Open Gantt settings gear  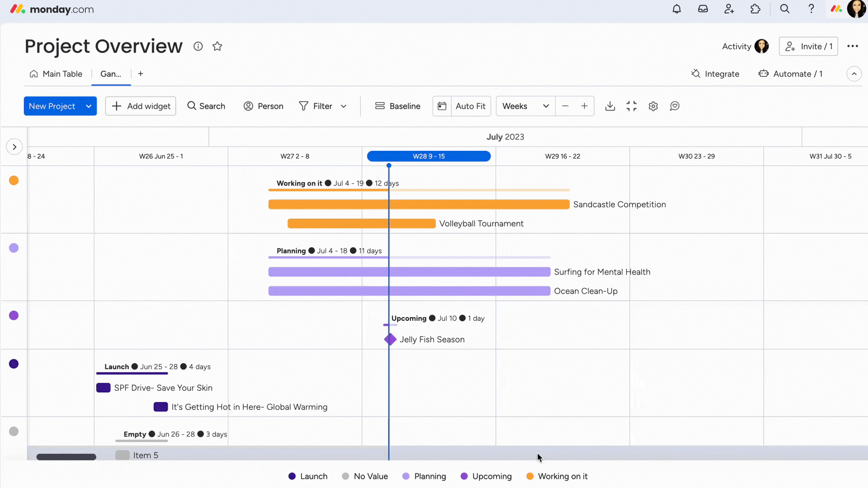[653, 106]
